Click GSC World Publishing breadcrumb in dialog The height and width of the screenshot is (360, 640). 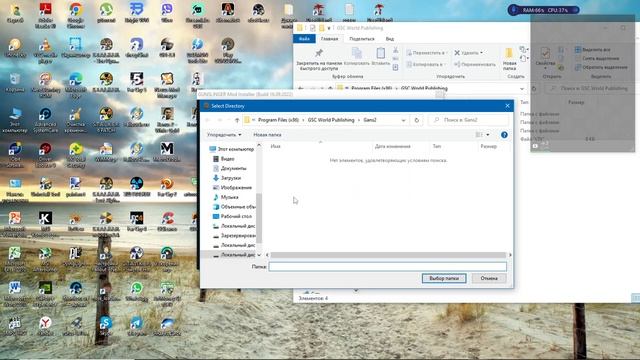click(331, 120)
